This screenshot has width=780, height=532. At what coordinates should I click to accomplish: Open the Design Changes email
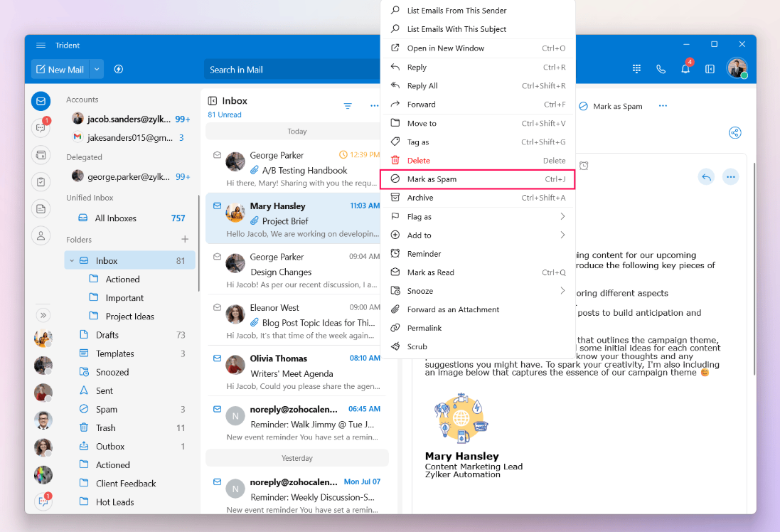pos(293,270)
